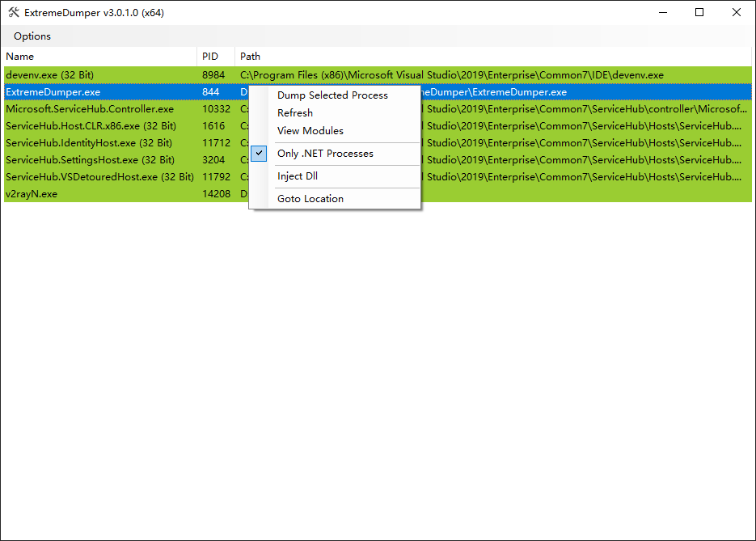The width and height of the screenshot is (756, 541).
Task: Click PID value 11712
Action: 217,142
